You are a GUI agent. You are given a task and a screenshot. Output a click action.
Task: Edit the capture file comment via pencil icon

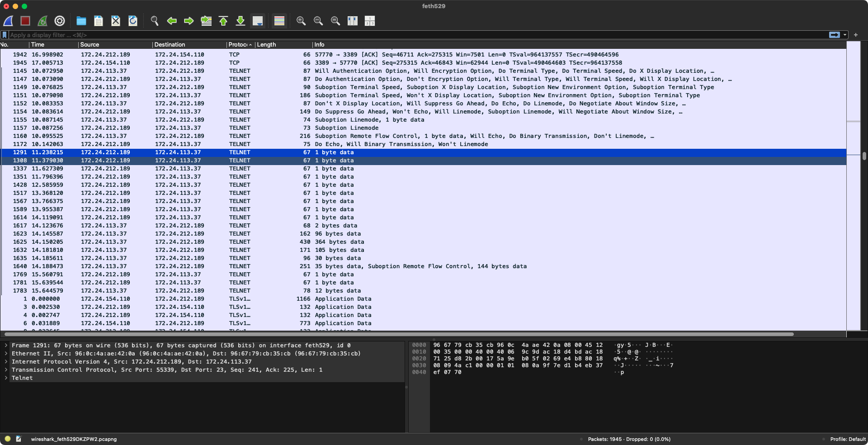[19, 439]
